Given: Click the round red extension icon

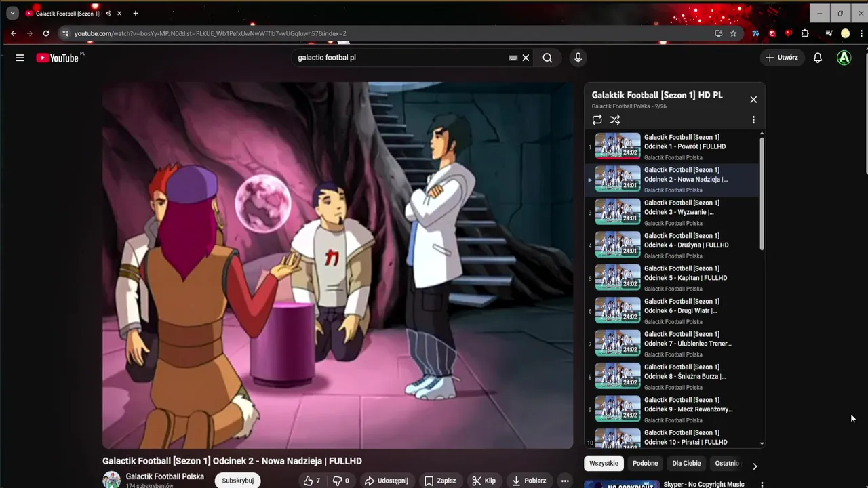Looking at the screenshot, I should 772,33.
